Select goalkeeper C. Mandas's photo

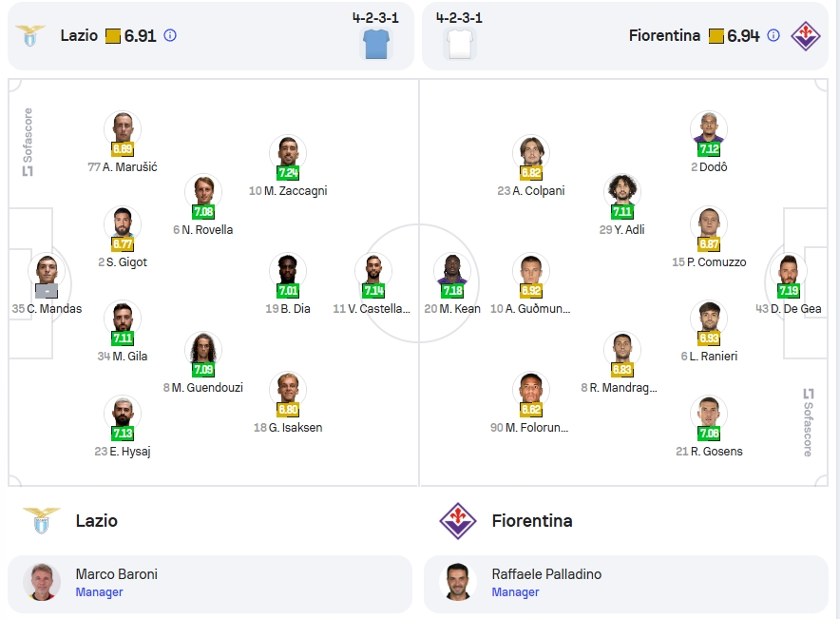tap(47, 271)
